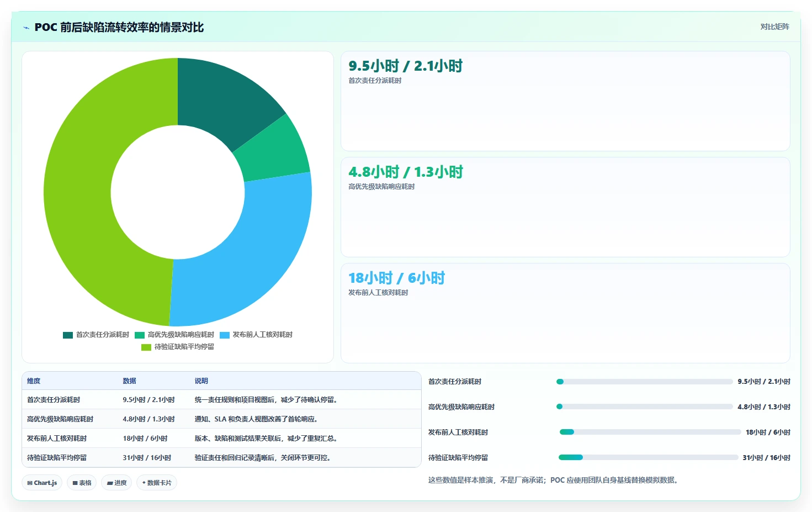Toggle legend swatch for 高优先级缺陷响应耗时

pyautogui.click(x=140, y=335)
